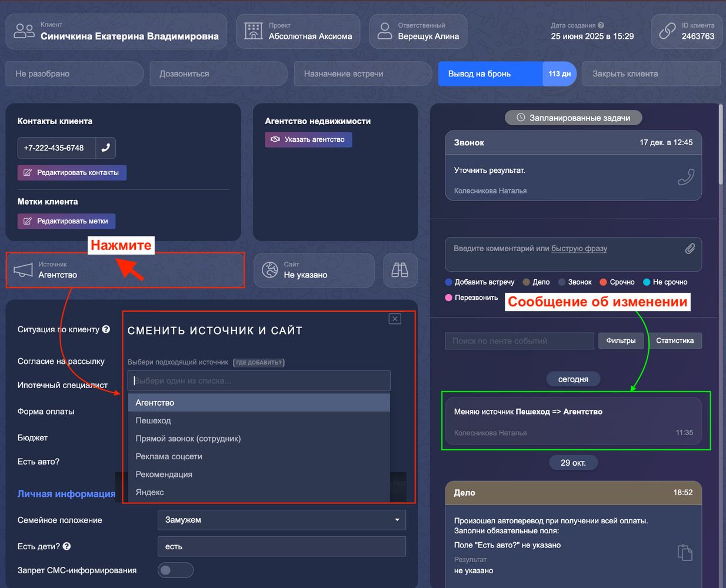The width and height of the screenshot is (726, 588).
Task: Click the link icon beside ID клиента
Action: pyautogui.click(x=667, y=31)
